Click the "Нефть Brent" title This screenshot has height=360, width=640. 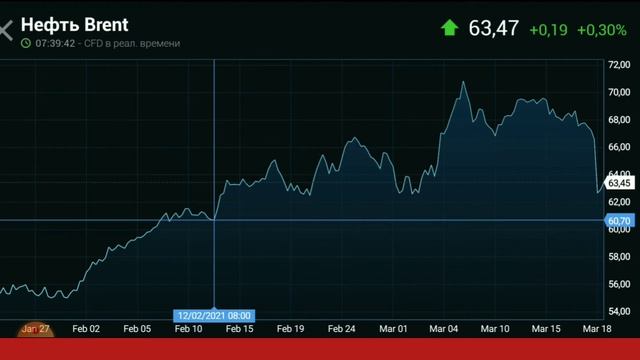click(x=74, y=25)
